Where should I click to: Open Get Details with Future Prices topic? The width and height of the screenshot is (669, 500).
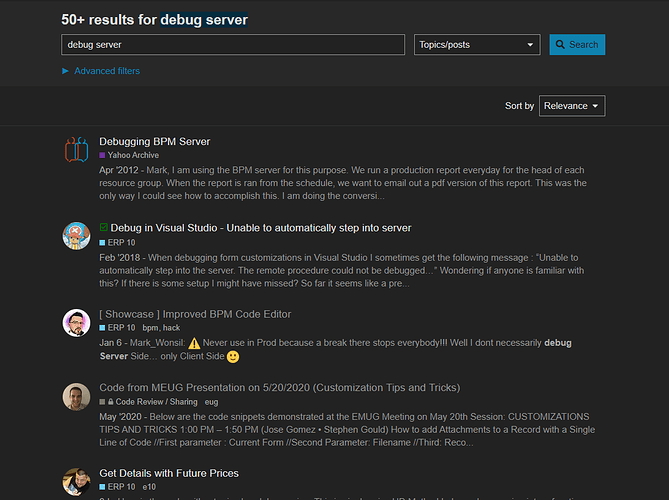pyautogui.click(x=169, y=473)
